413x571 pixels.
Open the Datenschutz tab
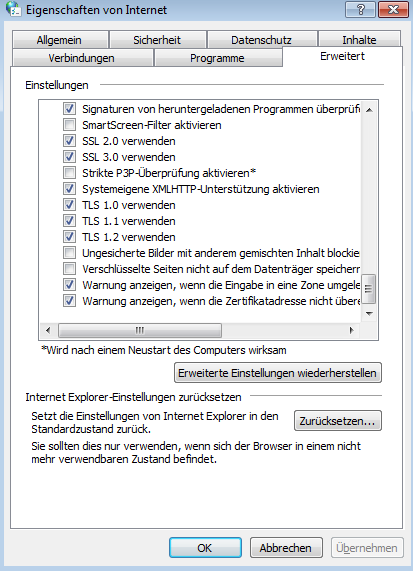(x=261, y=40)
